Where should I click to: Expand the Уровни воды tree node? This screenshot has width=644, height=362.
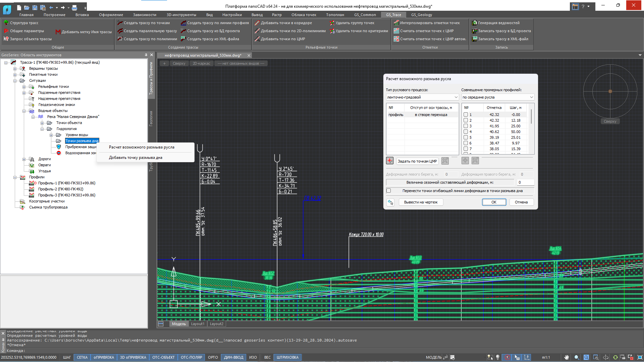tap(51, 135)
